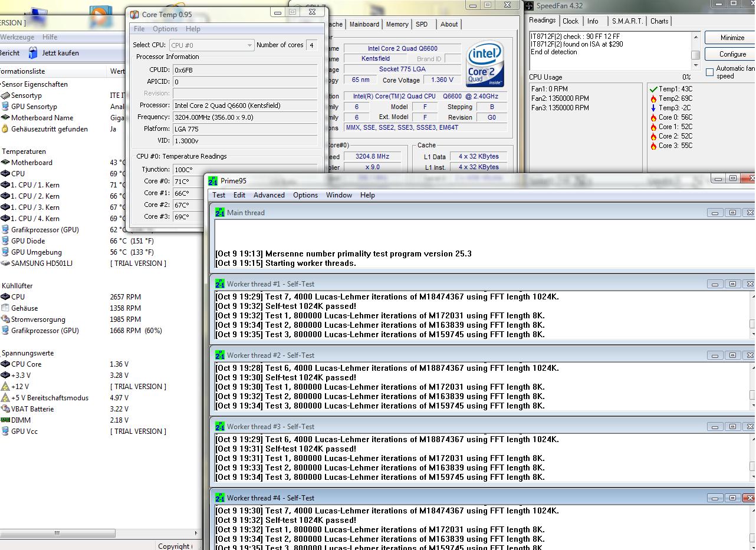Open the Prime95 Test menu
The height and width of the screenshot is (550, 756).
219,195
